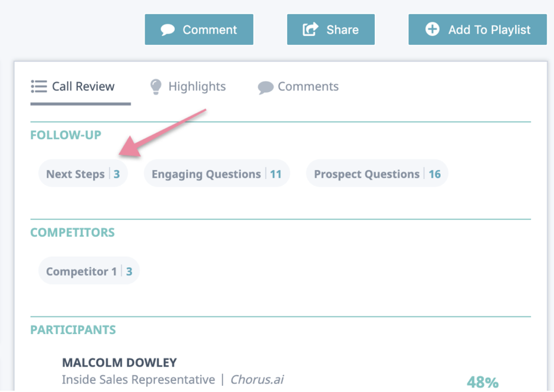Image resolution: width=554 pixels, height=392 pixels.
Task: Select the Engaging Questions tag
Action: point(217,174)
